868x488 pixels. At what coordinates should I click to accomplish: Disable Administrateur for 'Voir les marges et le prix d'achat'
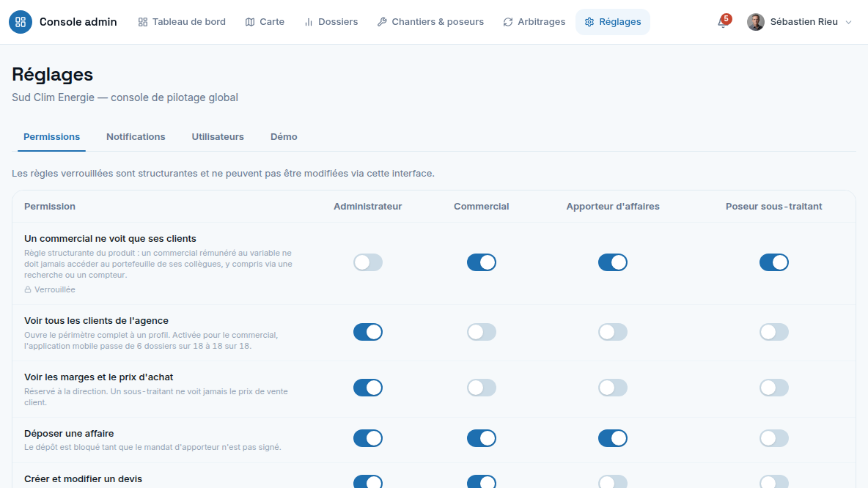pyautogui.click(x=368, y=388)
